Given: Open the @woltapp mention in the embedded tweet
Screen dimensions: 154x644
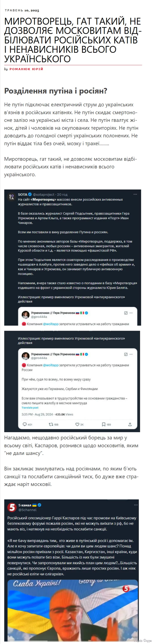Looking at the screenshot, I should click(x=51, y=365).
